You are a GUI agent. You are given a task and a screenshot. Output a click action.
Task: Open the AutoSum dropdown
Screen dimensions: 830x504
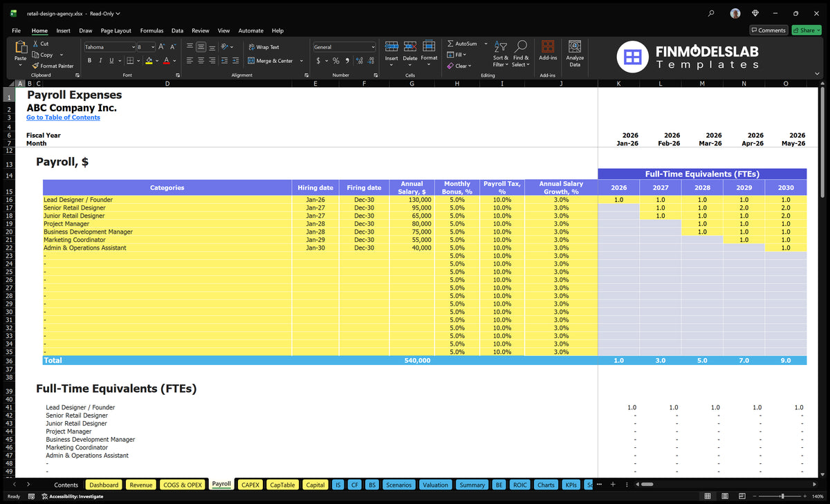pyautogui.click(x=486, y=44)
